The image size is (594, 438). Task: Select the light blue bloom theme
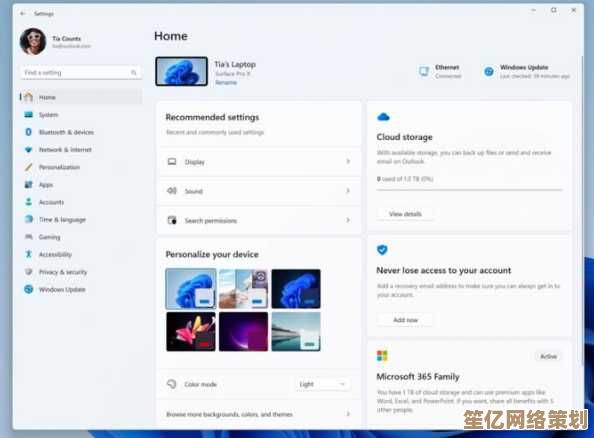(x=191, y=289)
